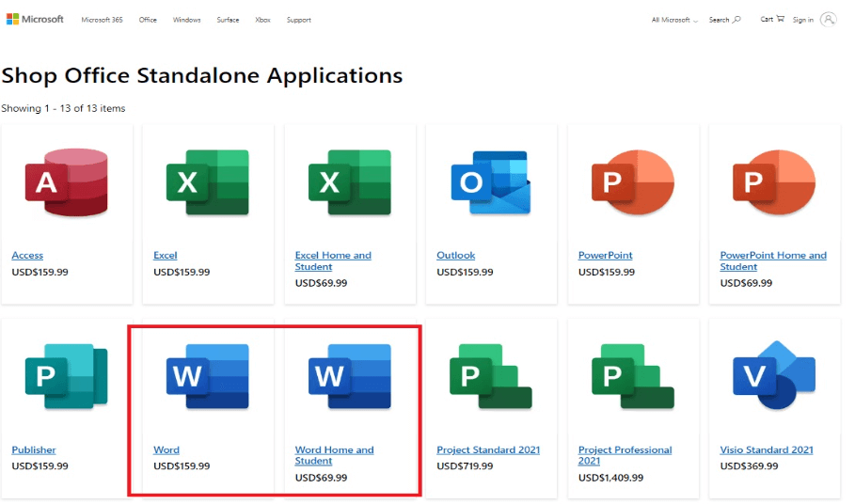Open the PowerPoint Home and Student link
The image size is (855, 504).
tap(773, 261)
